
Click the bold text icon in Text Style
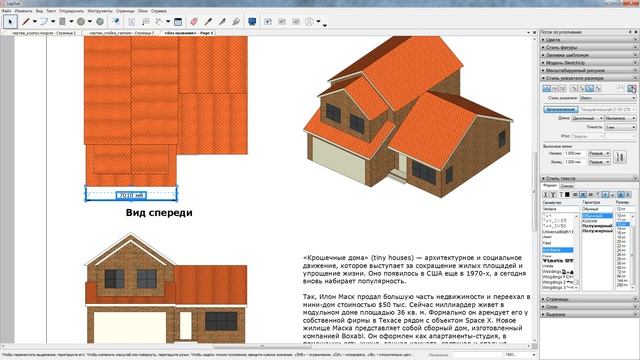tap(546, 195)
